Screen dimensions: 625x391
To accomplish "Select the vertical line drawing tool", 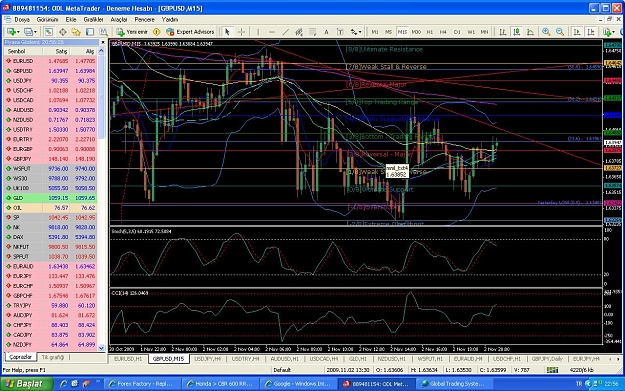I will pos(258,32).
